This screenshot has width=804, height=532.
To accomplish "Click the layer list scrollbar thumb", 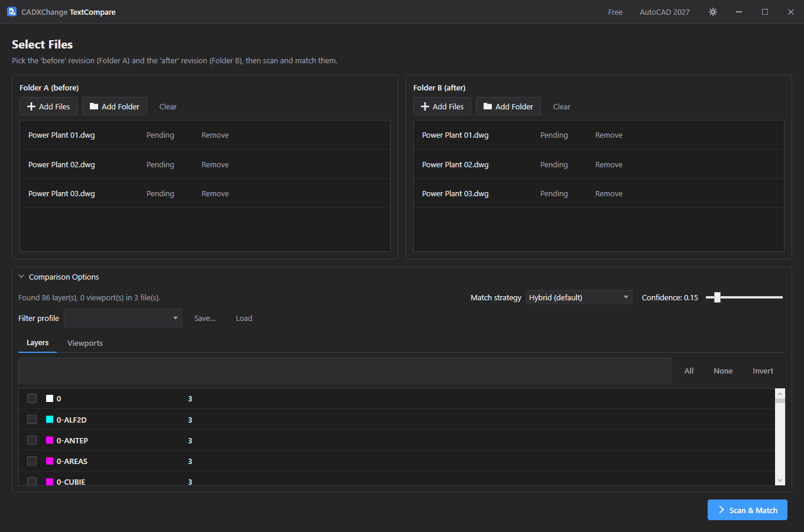I will point(780,401).
